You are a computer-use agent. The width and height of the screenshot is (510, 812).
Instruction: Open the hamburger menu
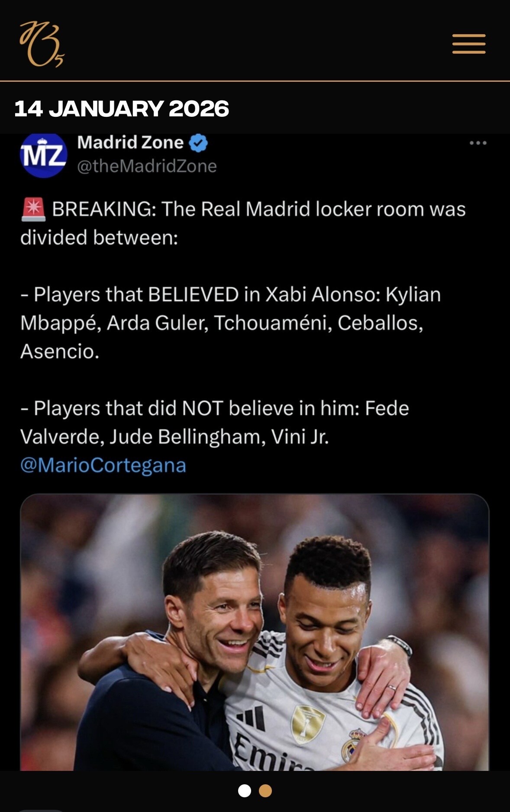click(x=468, y=44)
